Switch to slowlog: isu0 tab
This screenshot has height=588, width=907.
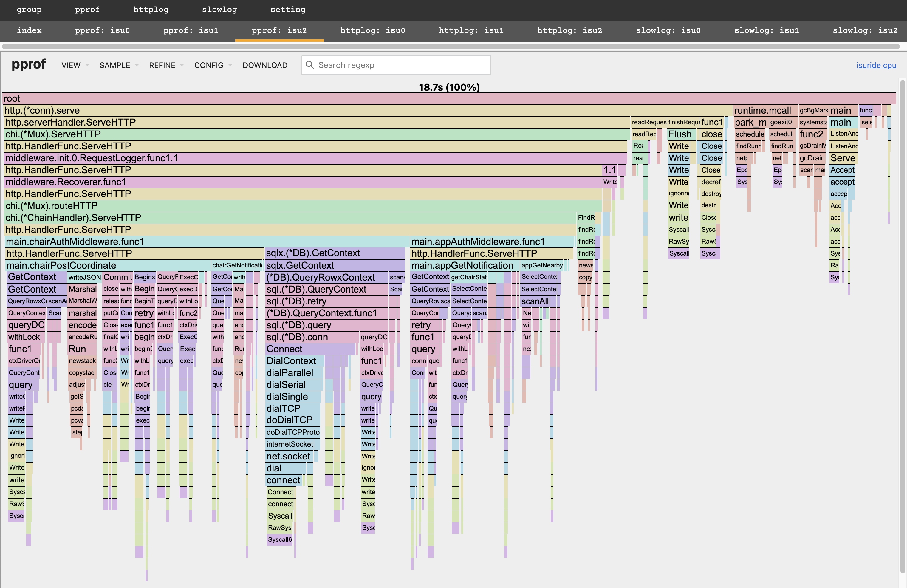(668, 30)
